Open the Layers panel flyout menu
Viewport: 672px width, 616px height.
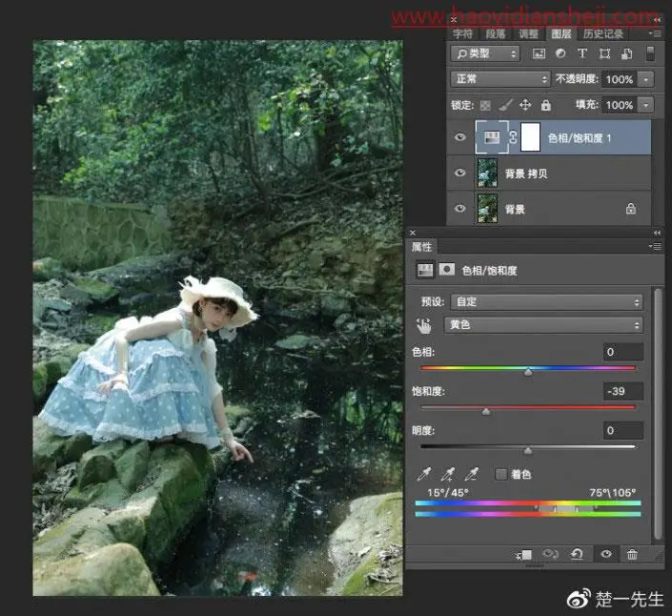(656, 33)
